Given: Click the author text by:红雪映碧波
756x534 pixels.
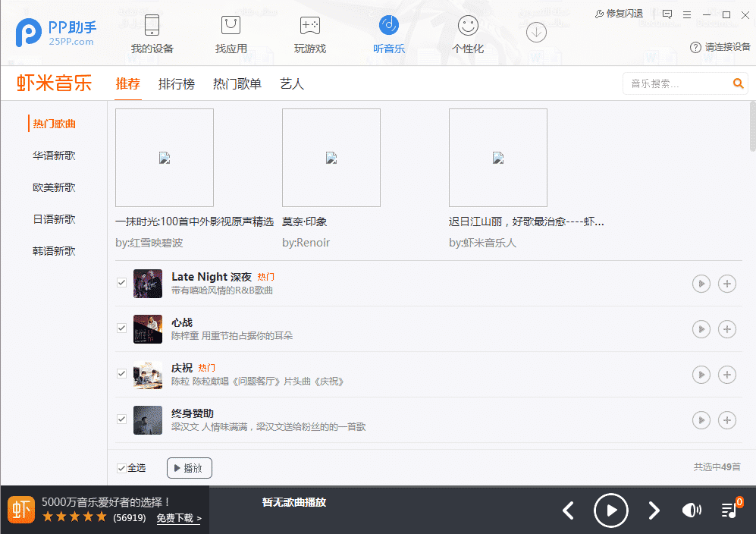Looking at the screenshot, I should point(149,243).
